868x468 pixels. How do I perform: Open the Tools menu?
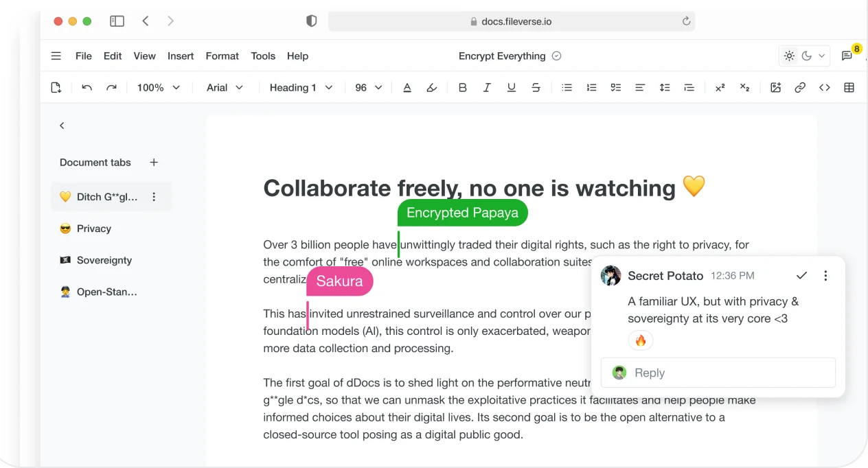(x=263, y=56)
